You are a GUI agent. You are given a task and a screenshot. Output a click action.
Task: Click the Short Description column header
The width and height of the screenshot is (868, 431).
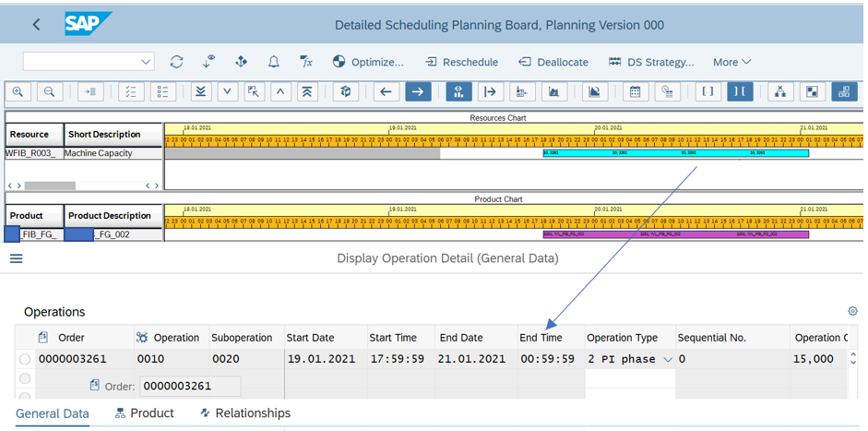click(113, 135)
